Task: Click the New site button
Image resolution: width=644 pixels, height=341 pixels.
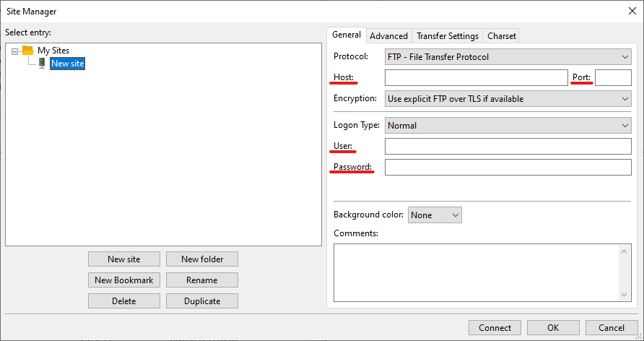Action: (x=124, y=259)
